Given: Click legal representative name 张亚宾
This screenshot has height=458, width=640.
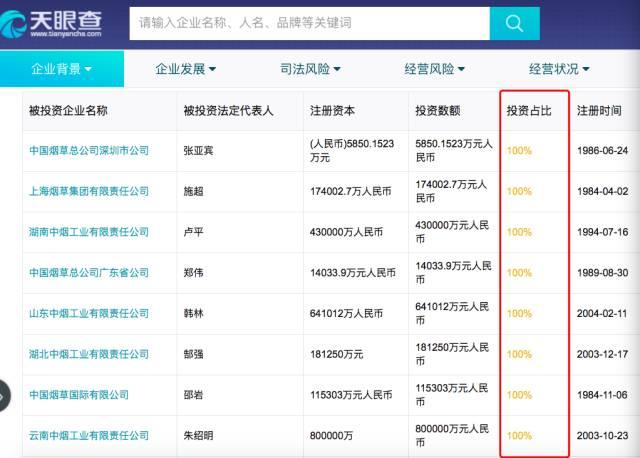Looking at the screenshot, I should click(198, 150).
